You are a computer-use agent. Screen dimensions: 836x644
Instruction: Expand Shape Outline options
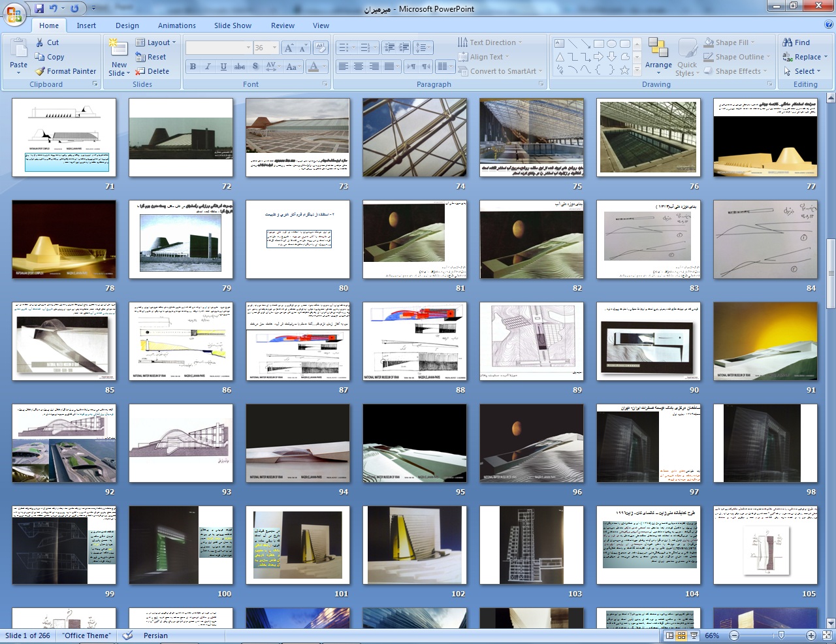(x=738, y=57)
